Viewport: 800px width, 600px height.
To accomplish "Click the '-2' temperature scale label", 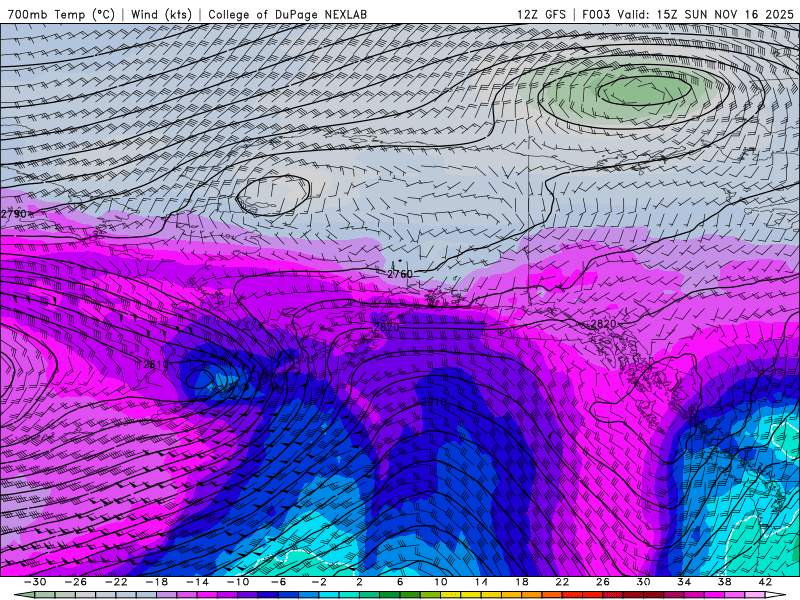I will click(x=319, y=582).
